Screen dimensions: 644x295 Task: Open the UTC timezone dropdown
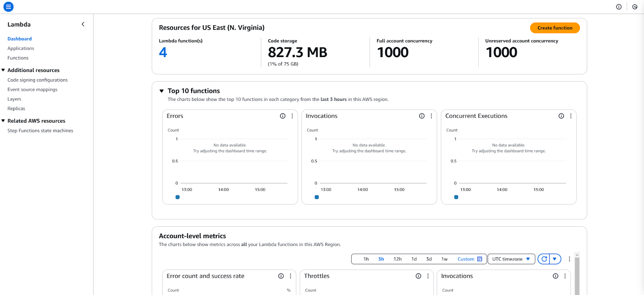tap(511, 259)
